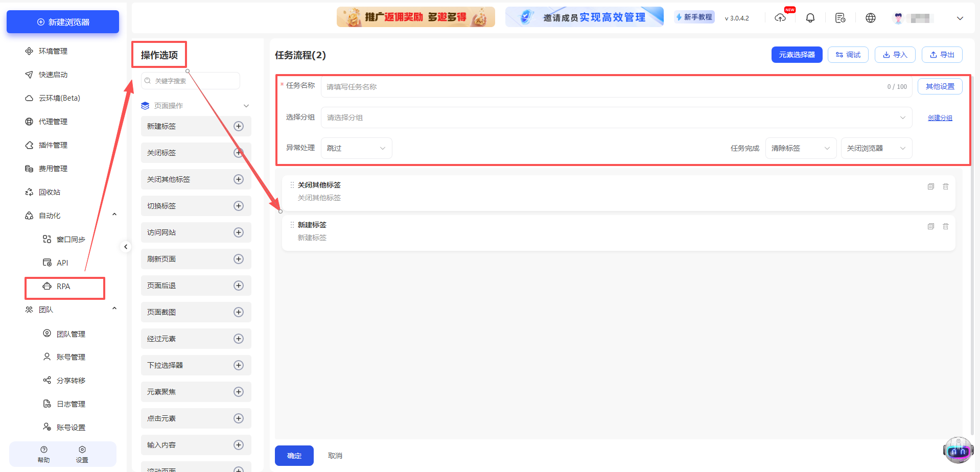Click the globe language icon
The height and width of the screenshot is (472, 980).
[x=871, y=17]
